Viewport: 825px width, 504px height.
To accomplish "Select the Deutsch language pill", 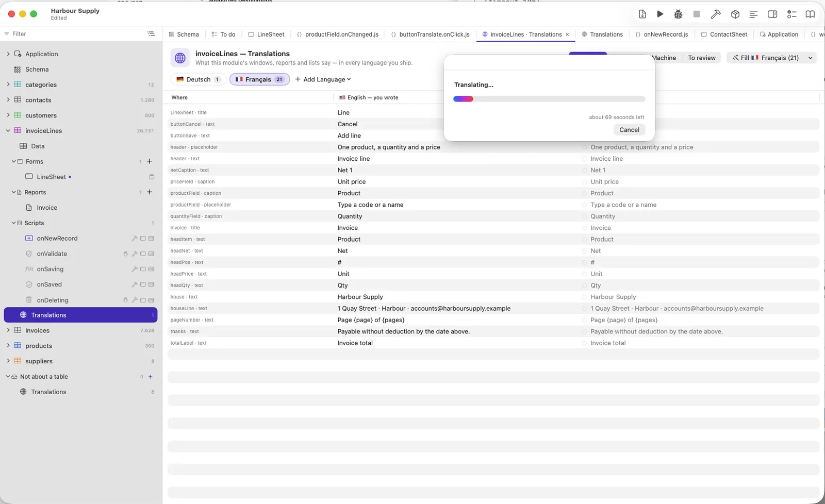I will [x=198, y=79].
